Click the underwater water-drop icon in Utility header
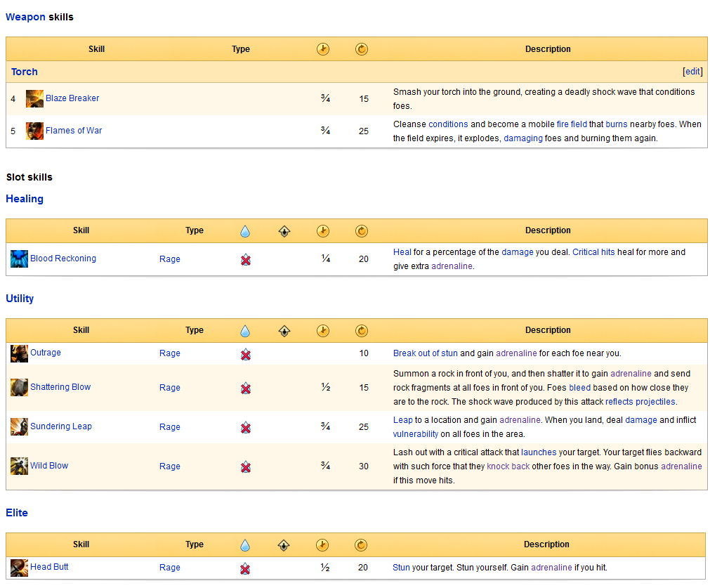 pos(245,330)
